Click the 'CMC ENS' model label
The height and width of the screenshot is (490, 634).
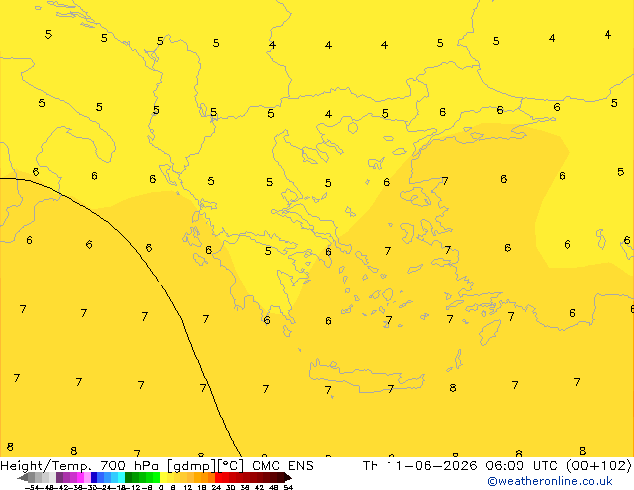click(x=283, y=465)
